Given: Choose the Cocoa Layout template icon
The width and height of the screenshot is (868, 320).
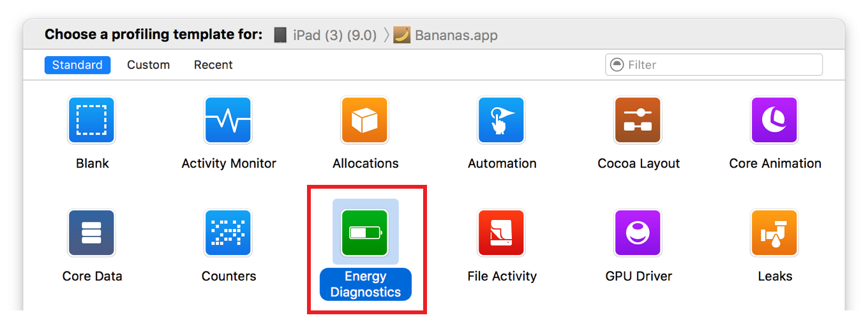Looking at the screenshot, I should tap(638, 120).
